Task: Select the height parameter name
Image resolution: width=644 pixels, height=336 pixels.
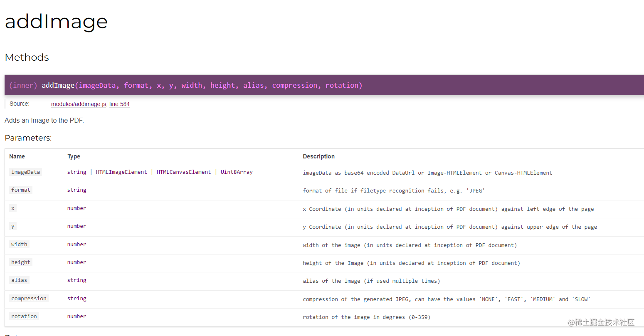Action: tap(20, 262)
